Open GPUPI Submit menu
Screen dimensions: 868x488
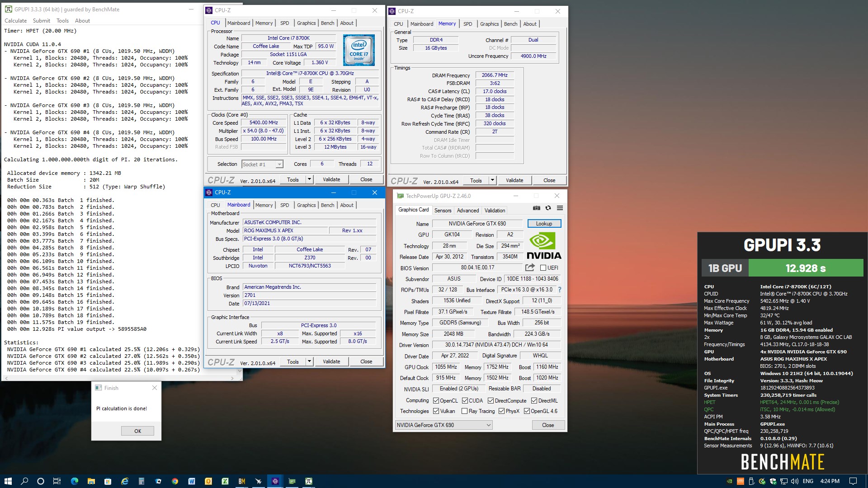tap(41, 21)
